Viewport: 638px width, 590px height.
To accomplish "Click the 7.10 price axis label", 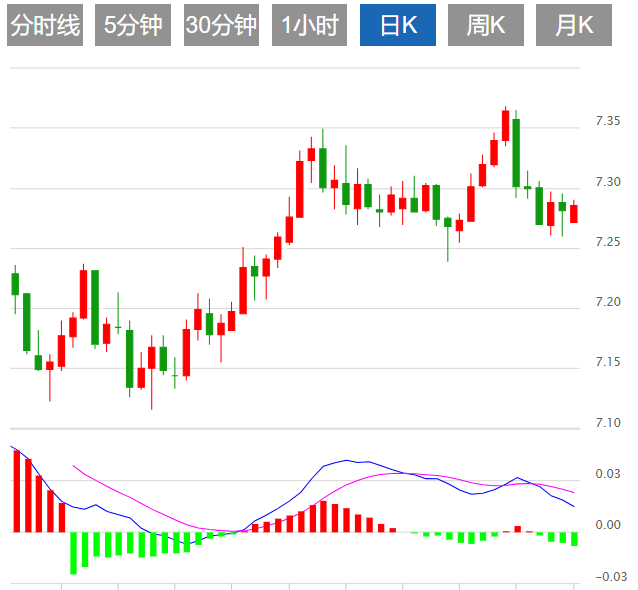I will tap(608, 423).
